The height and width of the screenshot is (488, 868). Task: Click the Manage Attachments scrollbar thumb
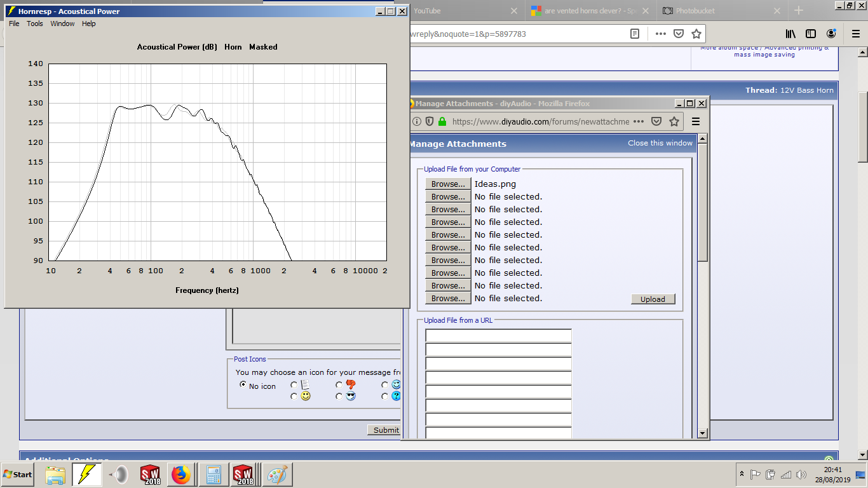702,202
